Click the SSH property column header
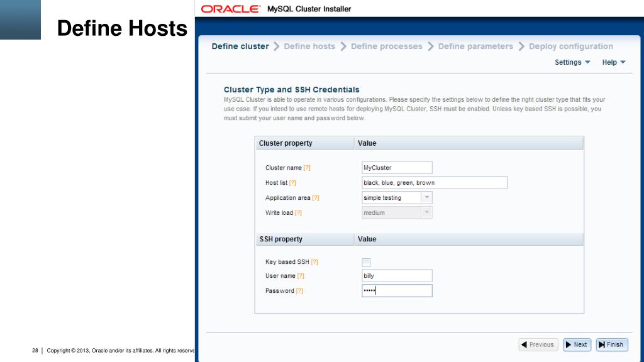Image resolution: width=644 pixels, height=362 pixels. [304, 239]
